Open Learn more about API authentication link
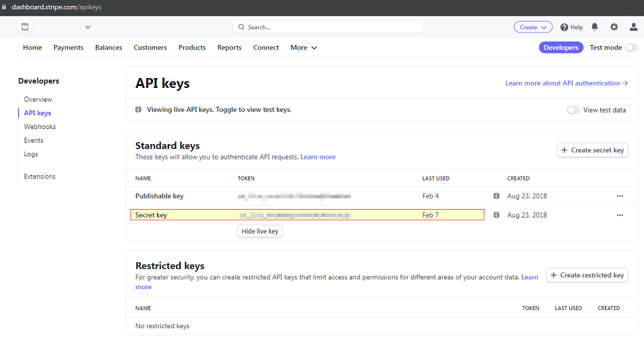644x338 pixels. click(566, 83)
